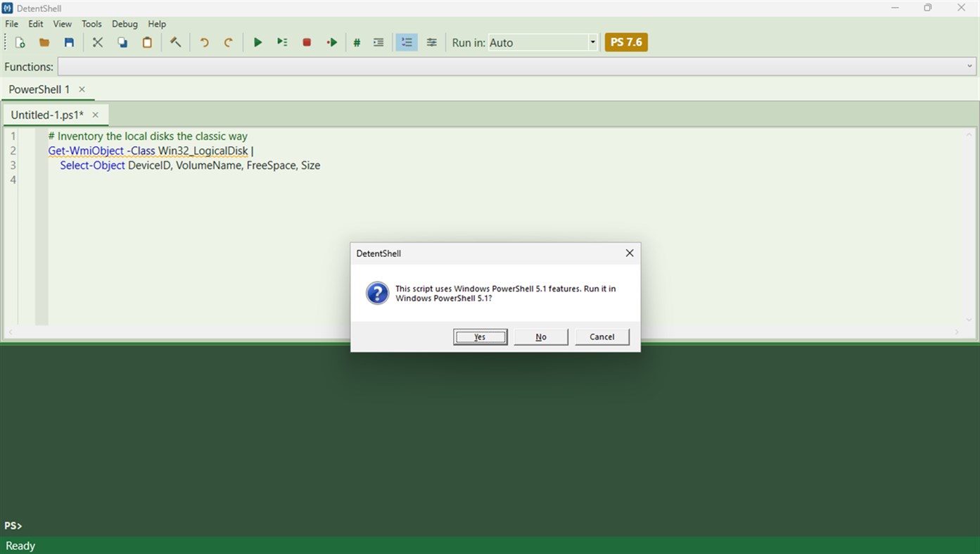The width and height of the screenshot is (980, 554).
Task: Save the script using the floppy icon
Action: pyautogui.click(x=69, y=42)
